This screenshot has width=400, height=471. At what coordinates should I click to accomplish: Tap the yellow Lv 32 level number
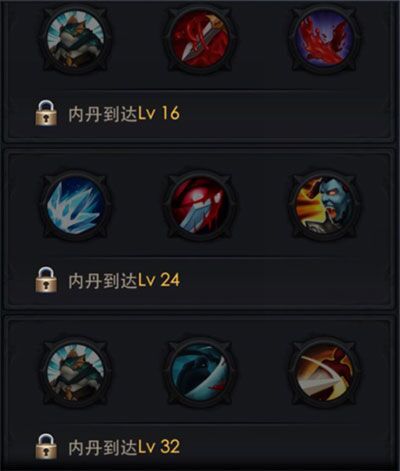tap(159, 447)
